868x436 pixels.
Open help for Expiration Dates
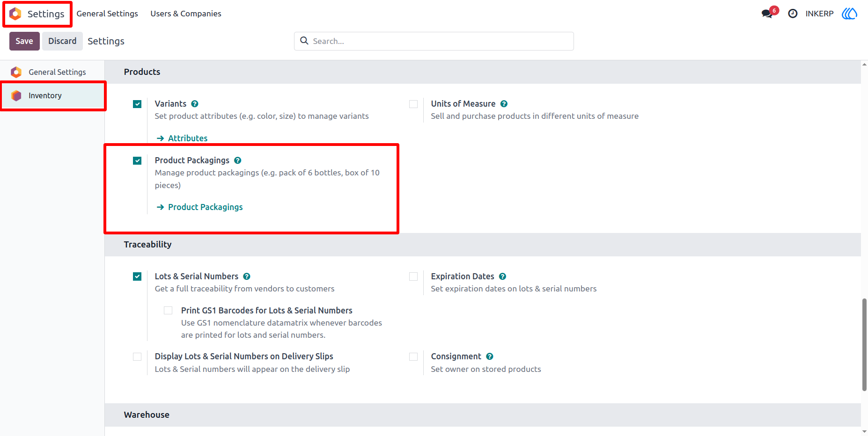[x=502, y=276]
